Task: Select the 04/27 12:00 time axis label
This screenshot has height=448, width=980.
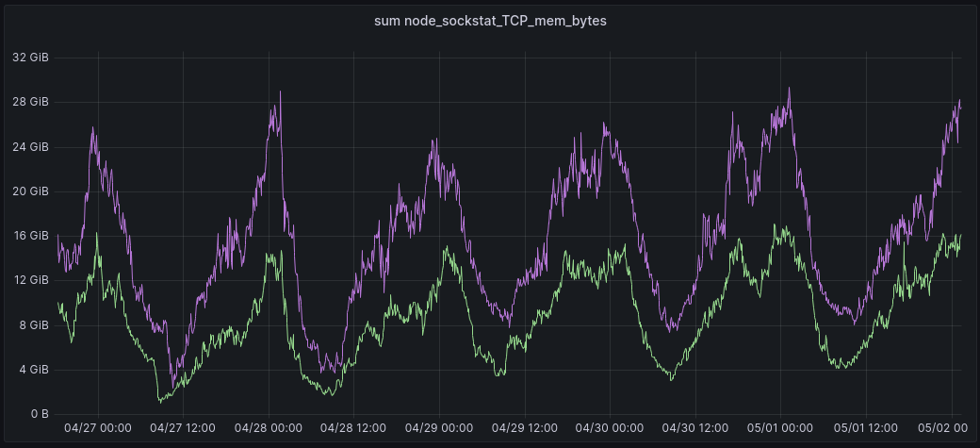Action: coord(183,428)
